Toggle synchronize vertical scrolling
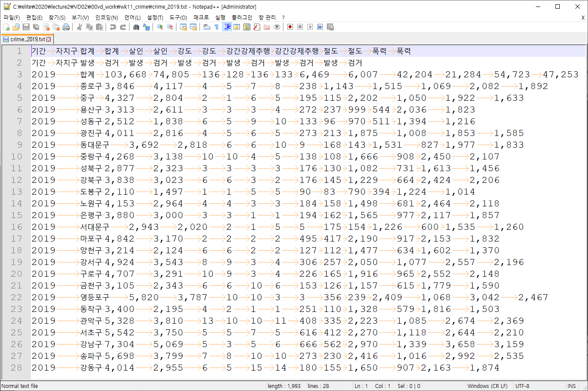The width and height of the screenshot is (588, 391). click(x=183, y=27)
